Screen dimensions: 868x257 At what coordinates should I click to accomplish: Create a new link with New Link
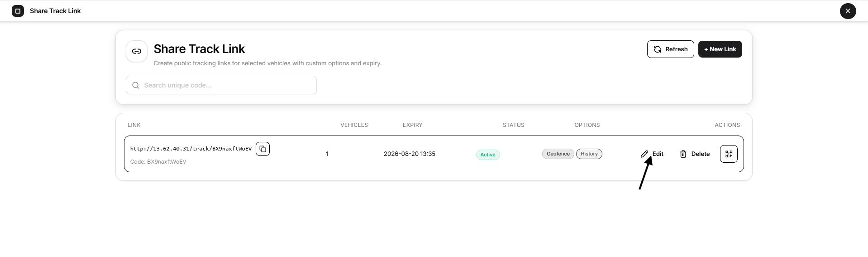pyautogui.click(x=720, y=49)
